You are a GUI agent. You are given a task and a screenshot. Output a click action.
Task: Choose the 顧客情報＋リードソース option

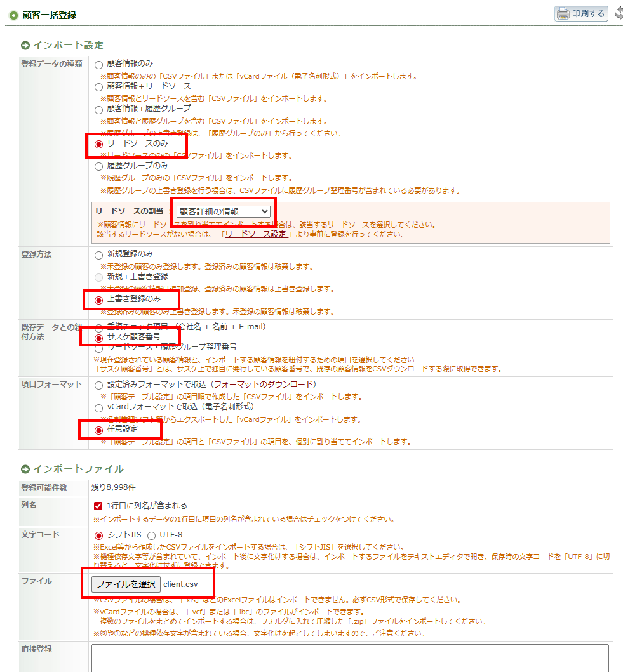click(98, 87)
